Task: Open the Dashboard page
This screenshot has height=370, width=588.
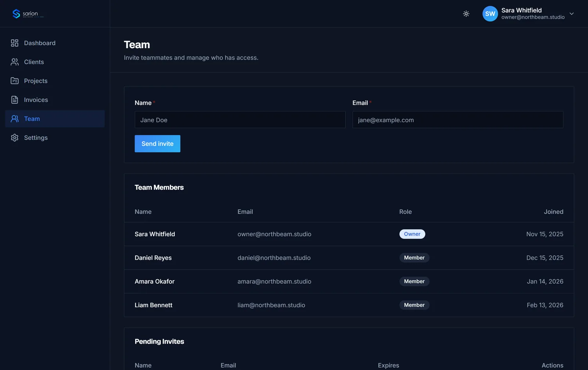Action: pos(55,43)
